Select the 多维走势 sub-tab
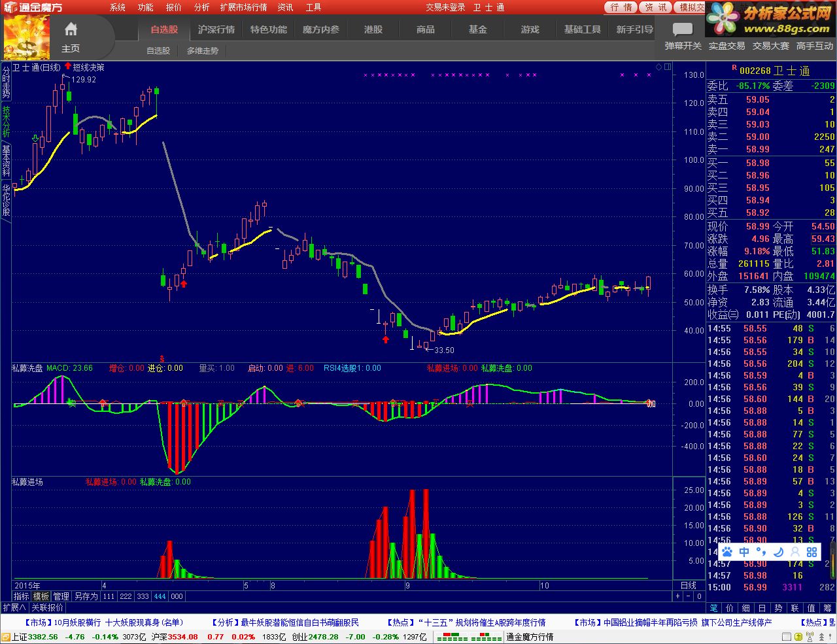The height and width of the screenshot is (644, 837). tap(203, 50)
